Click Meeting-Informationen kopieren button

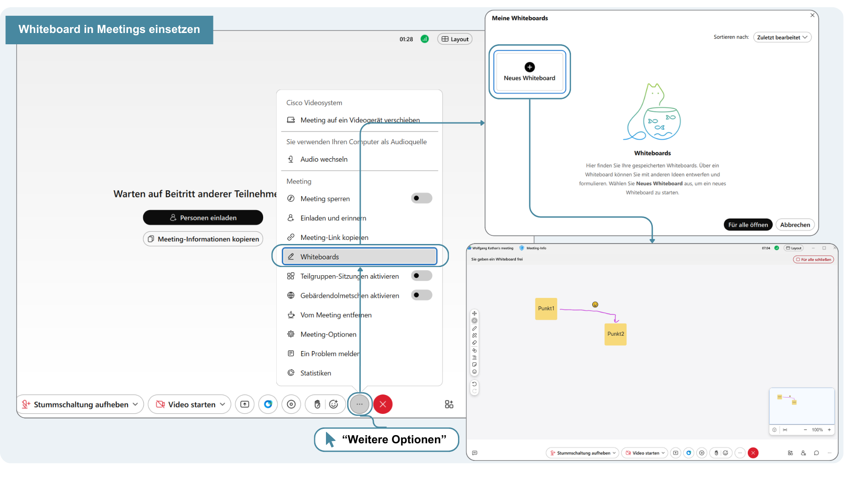[203, 239]
